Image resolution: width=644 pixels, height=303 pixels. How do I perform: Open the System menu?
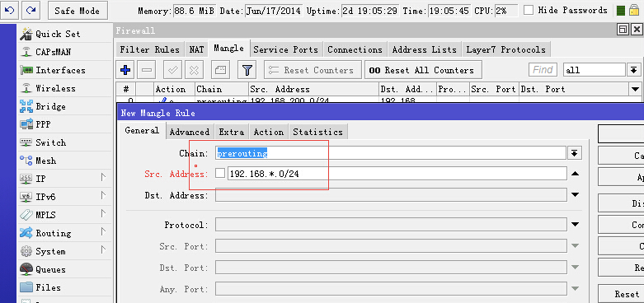[64, 251]
